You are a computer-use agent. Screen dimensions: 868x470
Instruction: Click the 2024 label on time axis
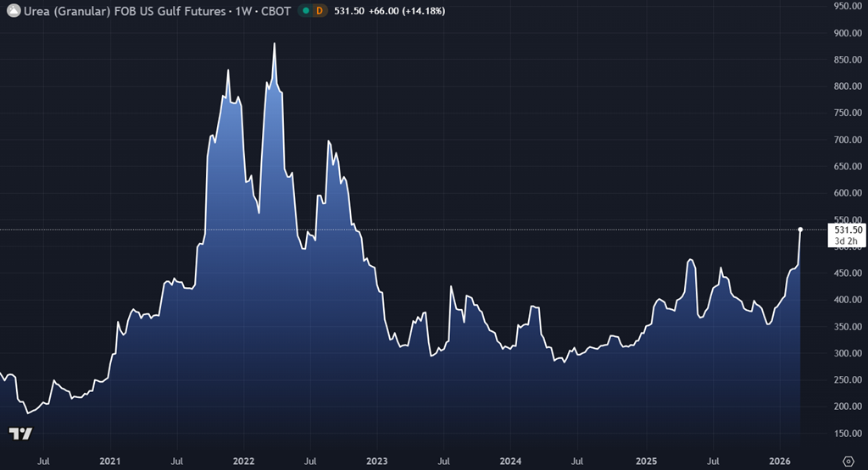pyautogui.click(x=510, y=460)
